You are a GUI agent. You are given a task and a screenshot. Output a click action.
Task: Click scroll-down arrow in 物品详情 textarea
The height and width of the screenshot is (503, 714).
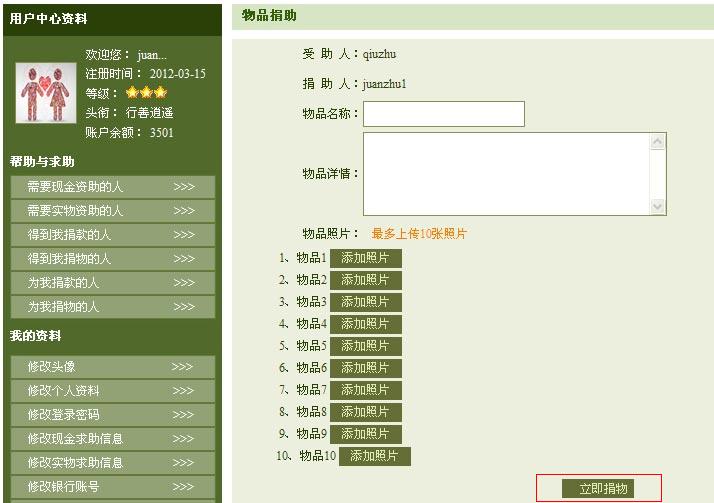[657, 207]
